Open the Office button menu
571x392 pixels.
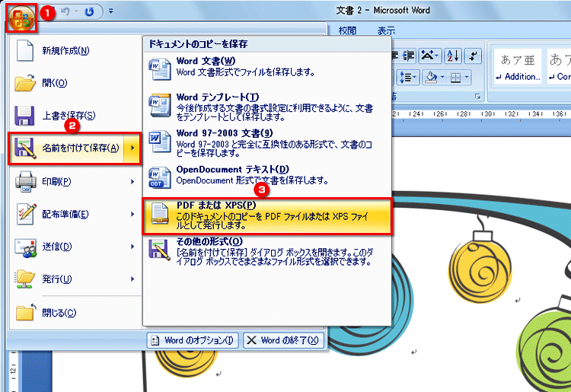tap(22, 18)
